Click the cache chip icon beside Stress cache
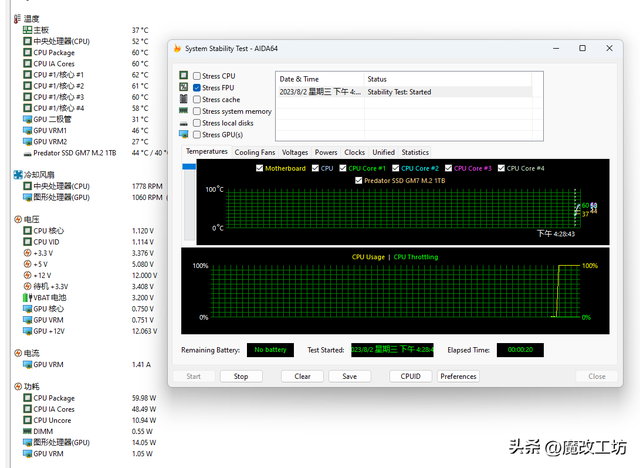Screen dimensions: 640x468 click(184, 99)
